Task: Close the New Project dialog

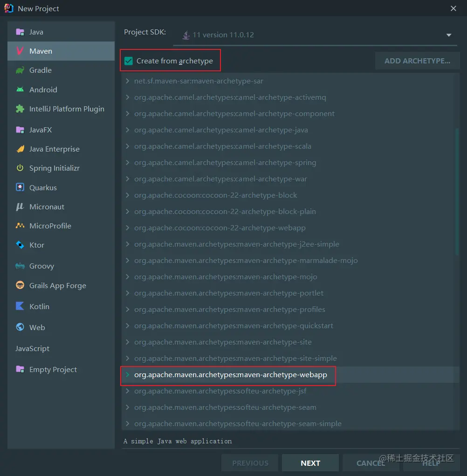Action: pos(453,8)
